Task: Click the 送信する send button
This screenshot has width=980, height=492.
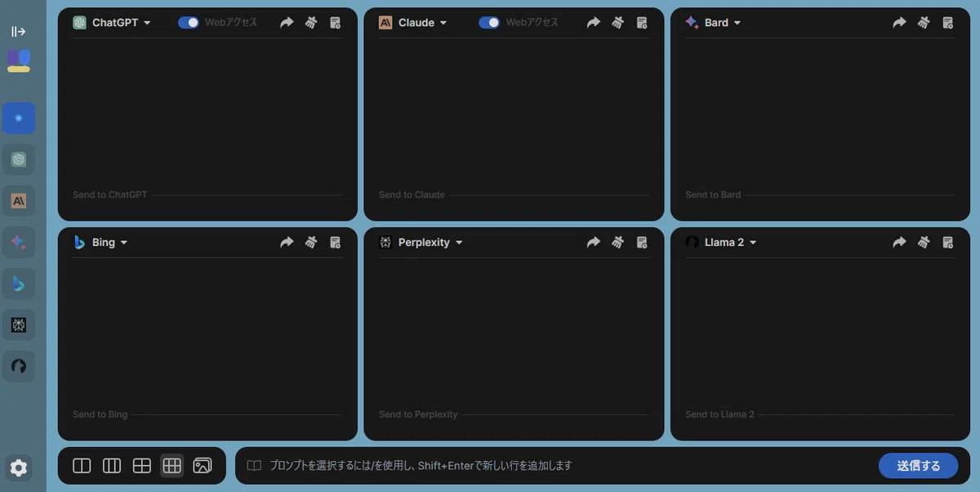Action: click(x=919, y=466)
